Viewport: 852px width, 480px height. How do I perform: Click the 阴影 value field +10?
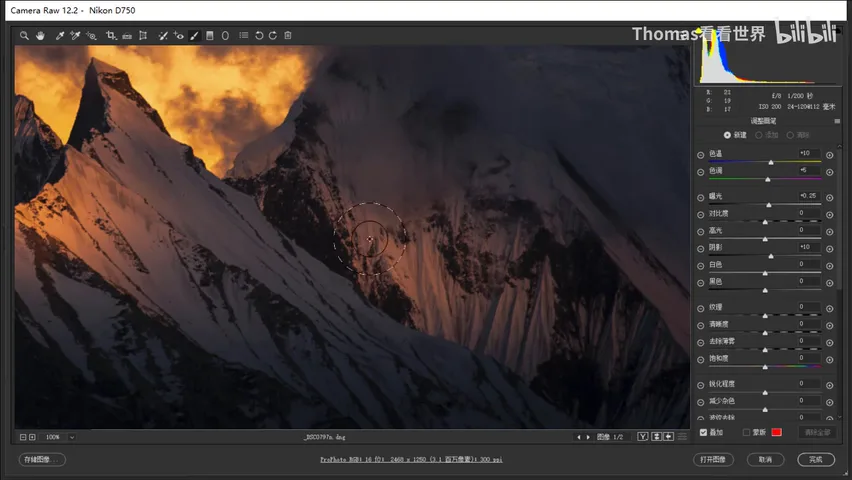808,247
